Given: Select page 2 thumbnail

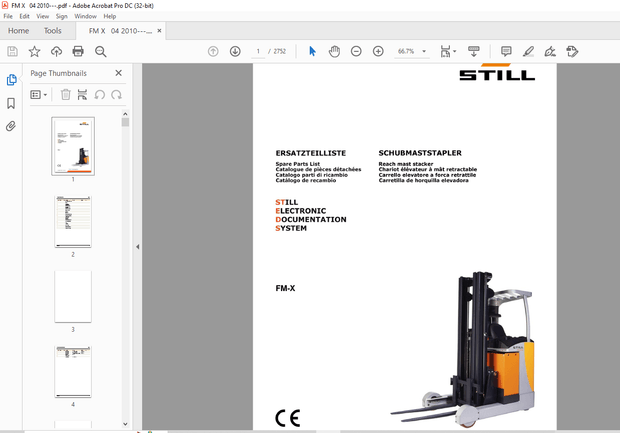Looking at the screenshot, I should 73,221.
